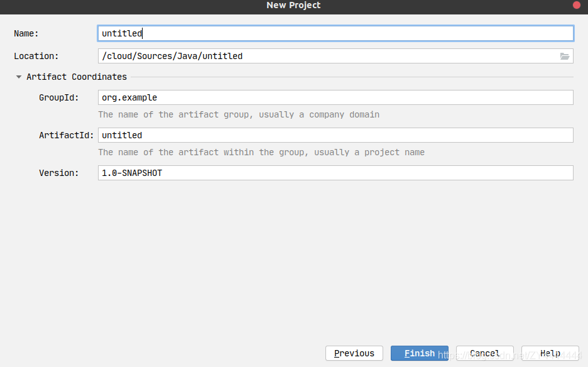588x367 pixels.
Task: Place cursor in the ArtifactId field
Action: 335,135
